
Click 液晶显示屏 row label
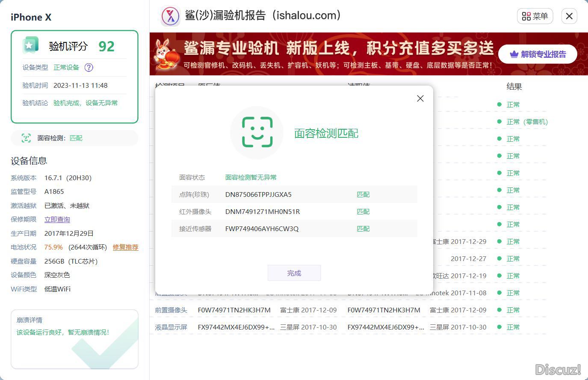tap(171, 327)
